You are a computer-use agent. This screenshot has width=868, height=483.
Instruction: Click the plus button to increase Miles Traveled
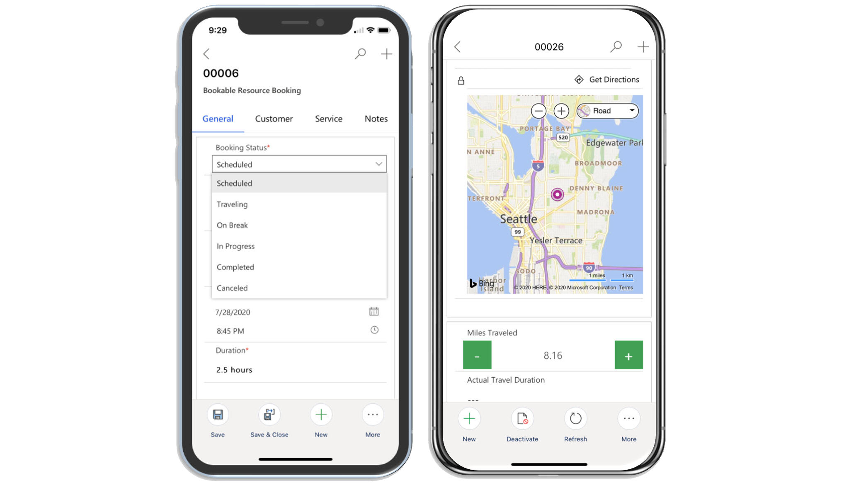tap(629, 356)
